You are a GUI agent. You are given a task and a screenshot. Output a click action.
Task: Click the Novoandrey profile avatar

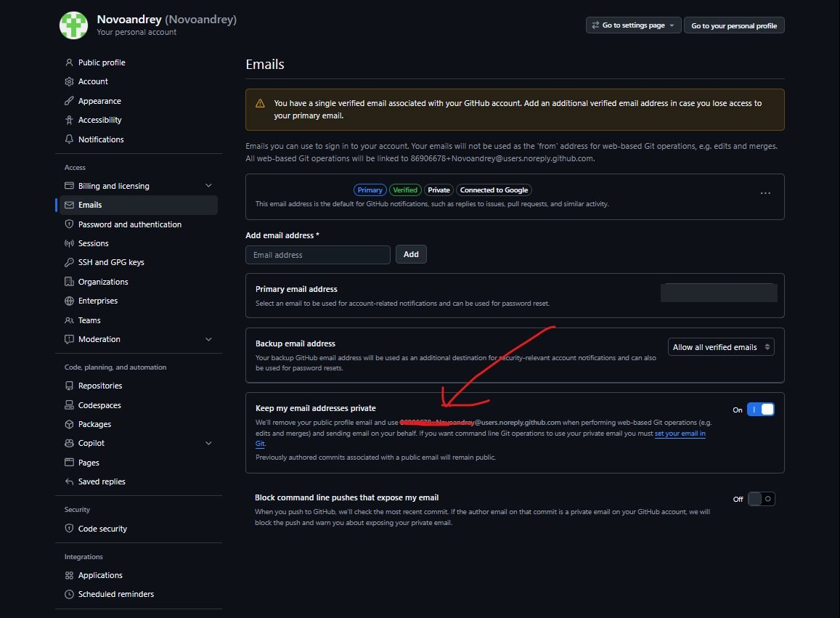pos(73,25)
